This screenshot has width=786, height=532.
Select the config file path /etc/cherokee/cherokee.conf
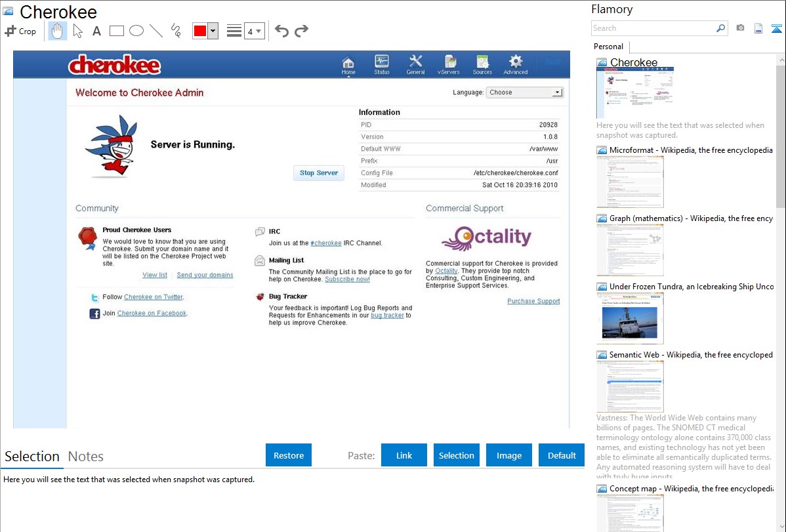pos(515,173)
